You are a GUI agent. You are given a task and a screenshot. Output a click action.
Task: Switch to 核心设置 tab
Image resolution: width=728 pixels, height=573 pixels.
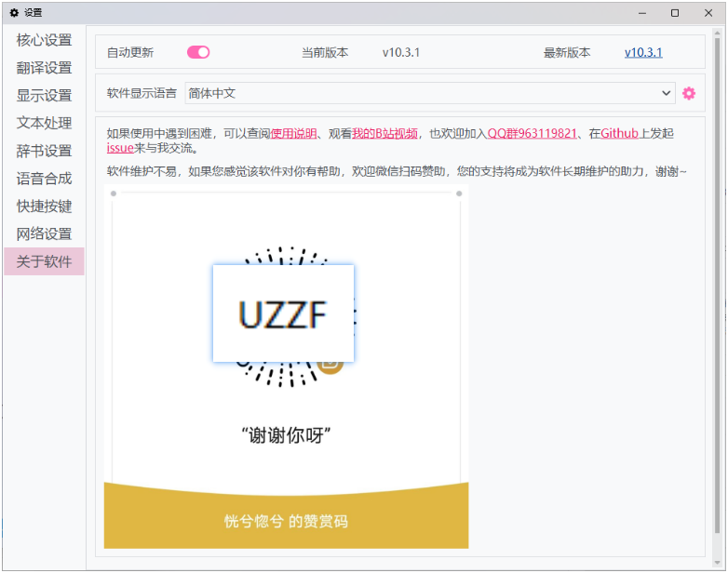[x=44, y=40]
